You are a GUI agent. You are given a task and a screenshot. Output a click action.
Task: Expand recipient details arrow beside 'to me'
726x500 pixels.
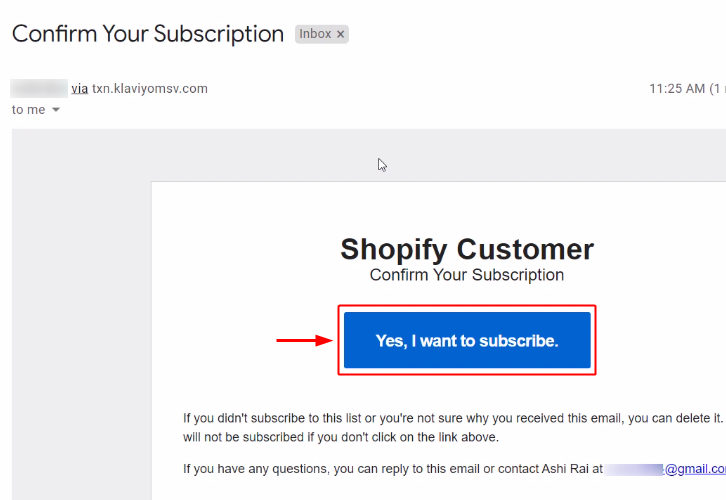(56, 110)
